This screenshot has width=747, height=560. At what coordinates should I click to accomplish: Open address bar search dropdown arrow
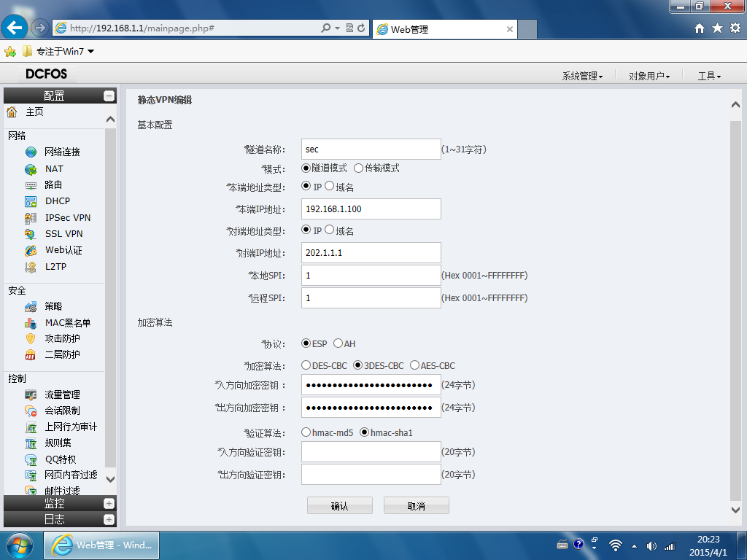pyautogui.click(x=337, y=28)
